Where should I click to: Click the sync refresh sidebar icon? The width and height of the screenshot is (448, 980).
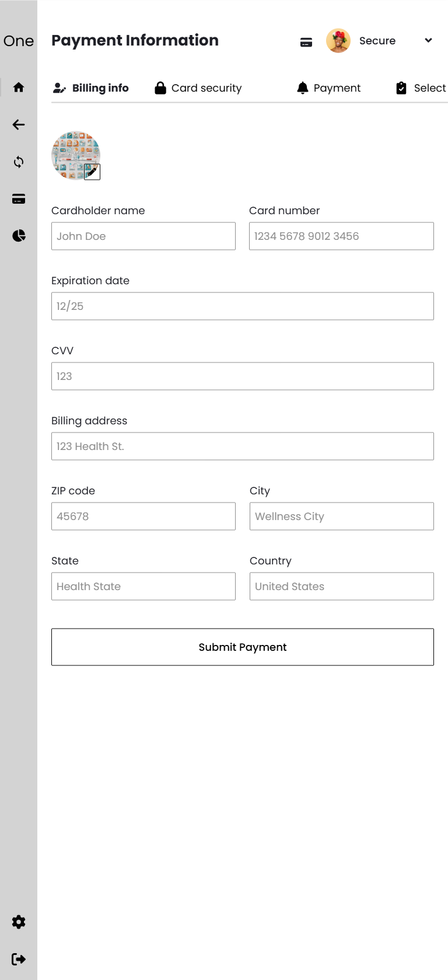coord(19,162)
